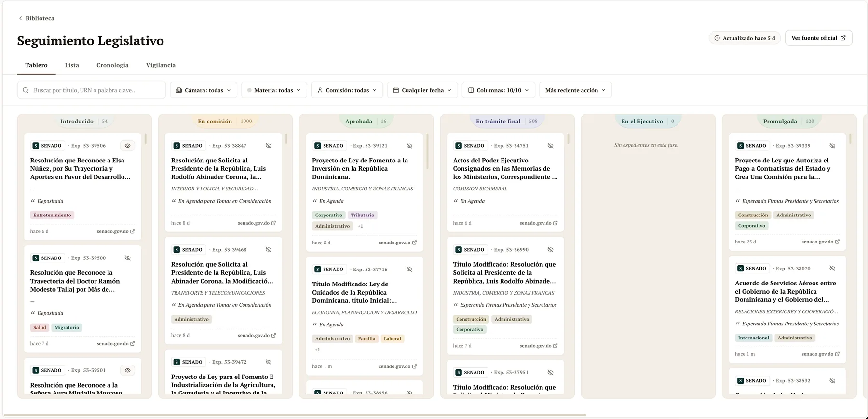The image size is (868, 419).
Task: Toggle watch eye on Exp. 53-39472
Action: pos(269,362)
